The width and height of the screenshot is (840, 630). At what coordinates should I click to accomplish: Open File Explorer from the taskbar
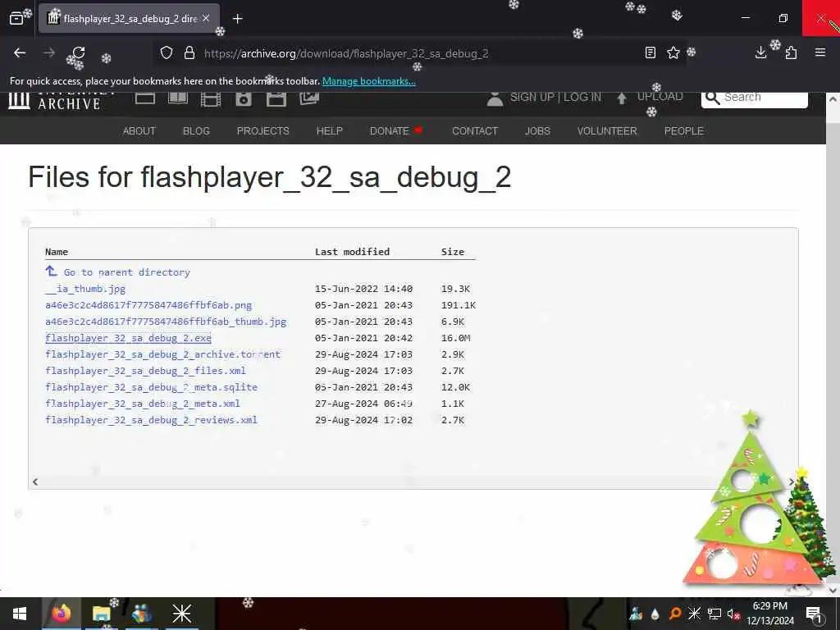101,614
